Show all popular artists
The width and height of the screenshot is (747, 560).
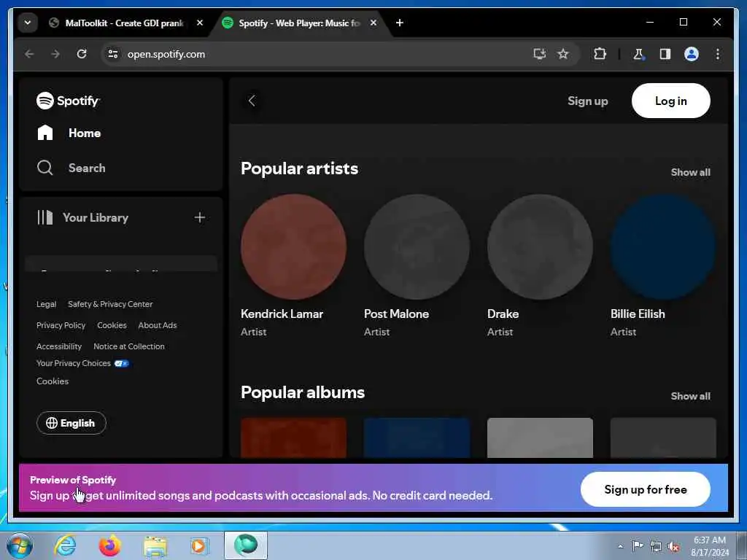click(690, 172)
